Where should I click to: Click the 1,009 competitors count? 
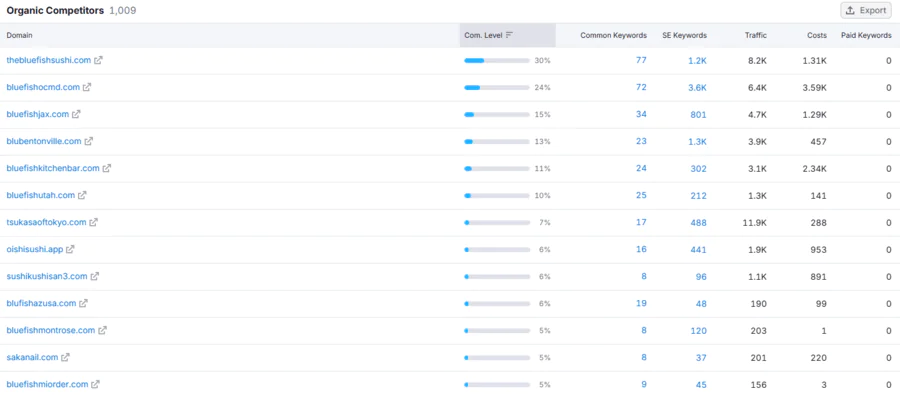click(122, 10)
